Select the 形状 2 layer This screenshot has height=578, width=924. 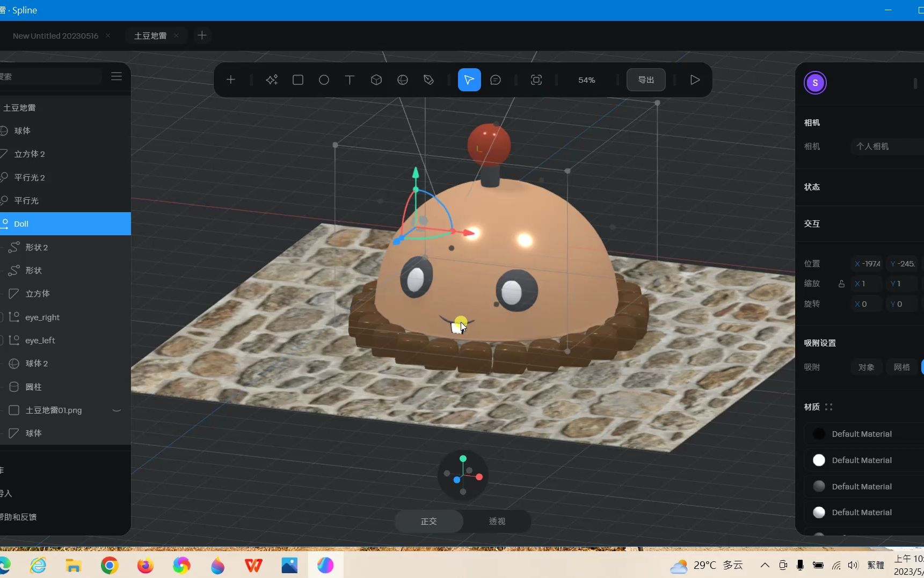pyautogui.click(x=66, y=247)
